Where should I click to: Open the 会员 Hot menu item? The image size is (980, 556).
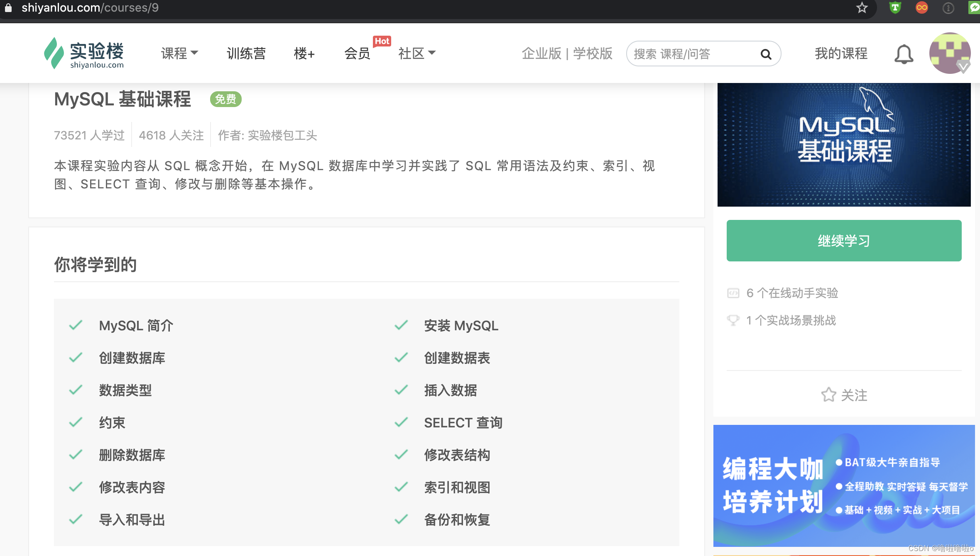click(x=357, y=54)
